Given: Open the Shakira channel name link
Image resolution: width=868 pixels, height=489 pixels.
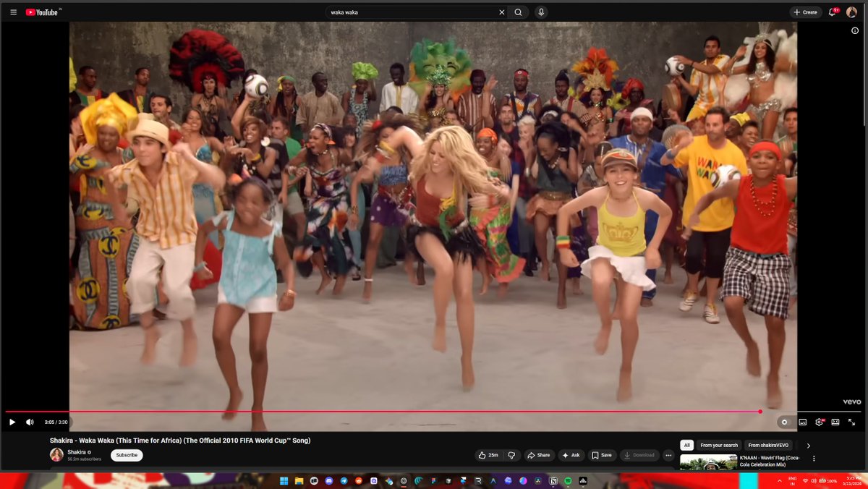Looking at the screenshot, I should 77,452.
